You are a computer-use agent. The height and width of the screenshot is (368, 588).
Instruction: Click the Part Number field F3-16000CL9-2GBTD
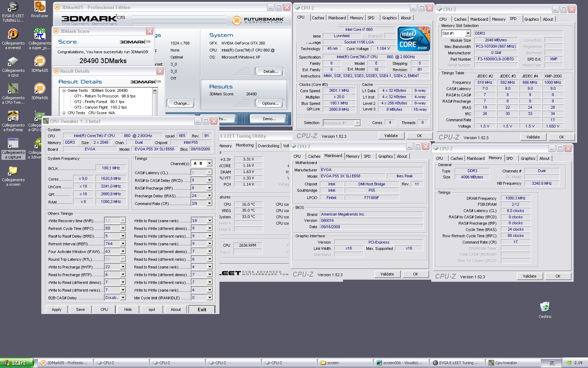[496, 59]
